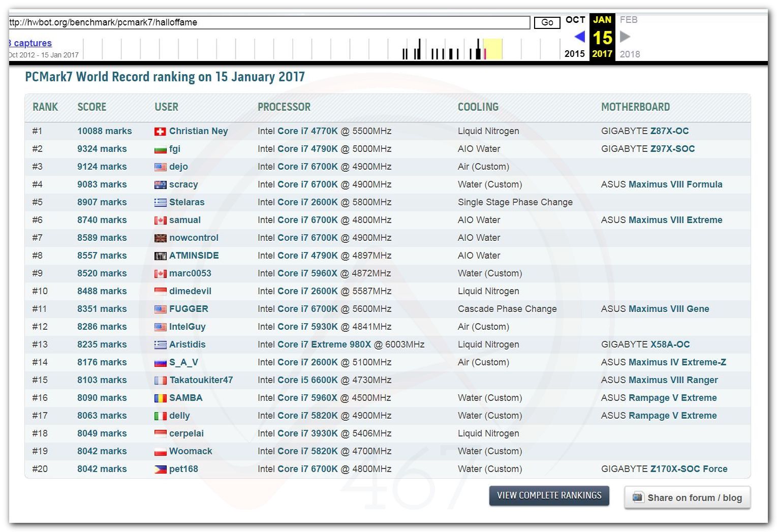This screenshot has height=532, width=777.
Task: Open the captures link
Action: pos(32,43)
